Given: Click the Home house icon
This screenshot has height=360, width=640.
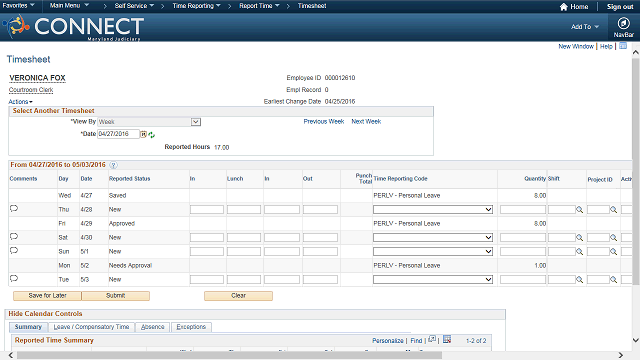Looking at the screenshot, I should coord(564,7).
